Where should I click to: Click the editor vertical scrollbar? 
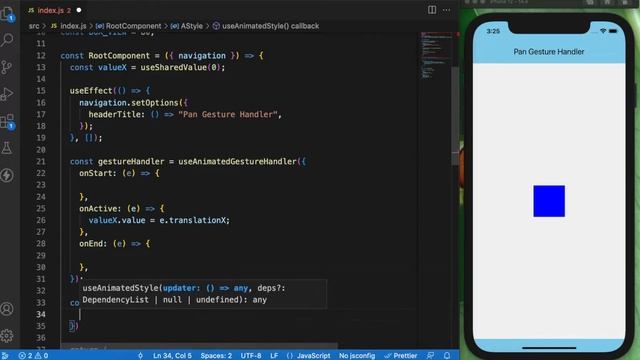[x=455, y=116]
